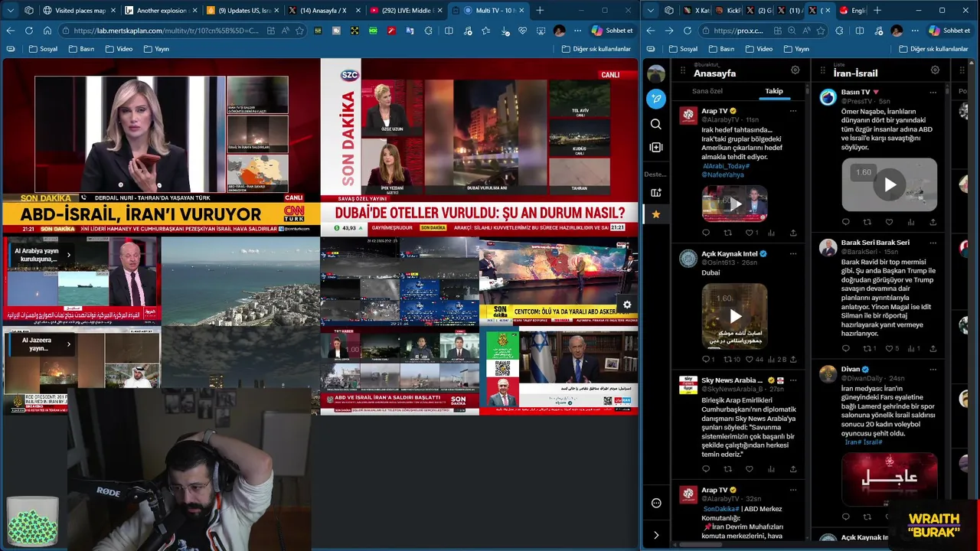The height and width of the screenshot is (551, 980).
Task: Go to home page in left browser
Action: coord(47,31)
